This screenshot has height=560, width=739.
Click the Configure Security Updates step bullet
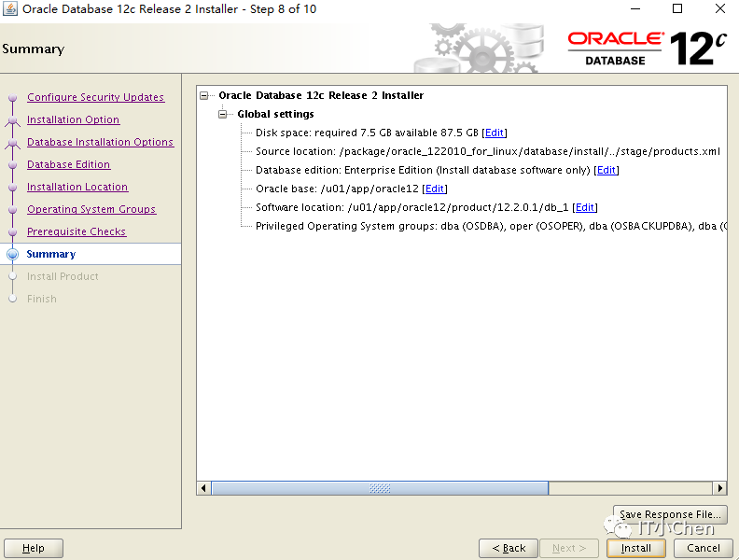coord(13,98)
